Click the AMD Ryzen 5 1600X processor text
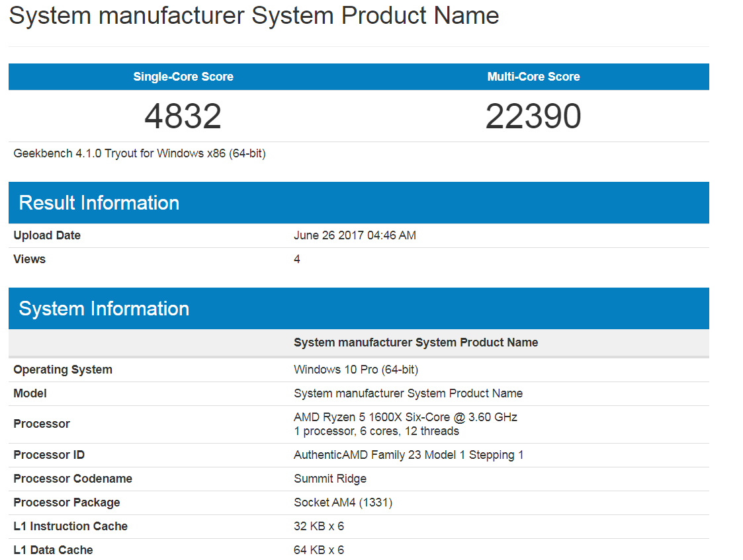743x560 pixels. pyautogui.click(x=406, y=417)
